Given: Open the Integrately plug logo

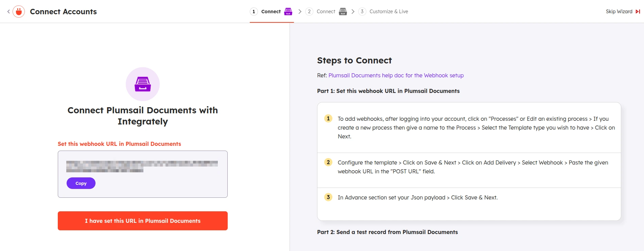Looking at the screenshot, I should point(19,12).
